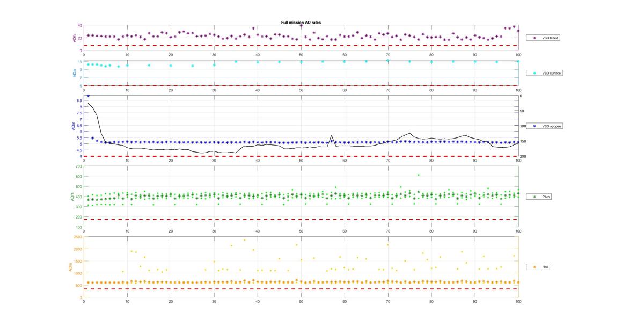
Task: Click the AD/s label of the Roll plot
Action: [x=69, y=267]
